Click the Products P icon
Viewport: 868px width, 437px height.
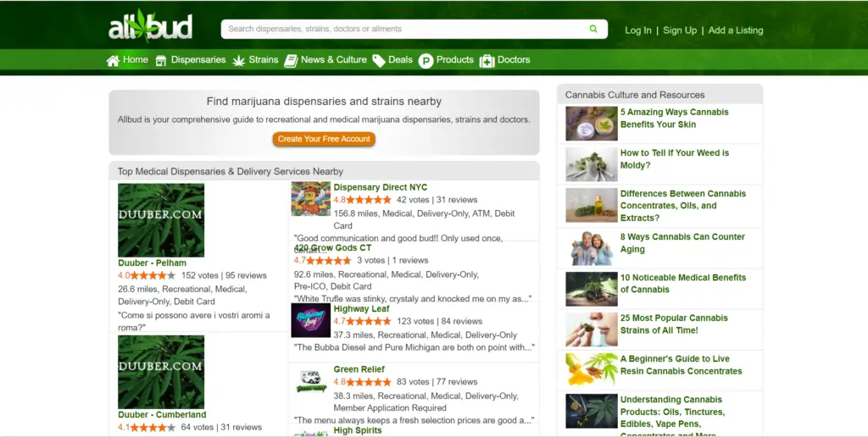[x=426, y=60]
